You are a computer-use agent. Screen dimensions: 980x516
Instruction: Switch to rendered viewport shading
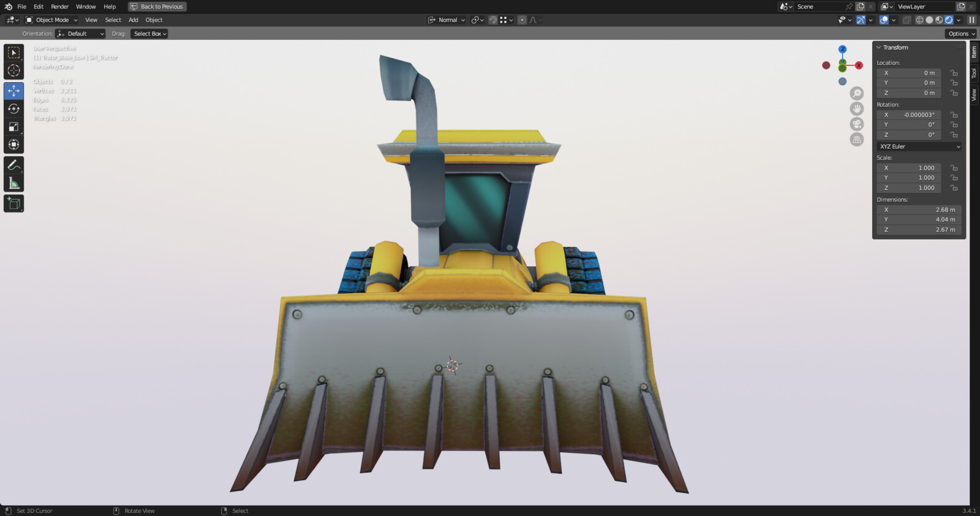[x=949, y=20]
